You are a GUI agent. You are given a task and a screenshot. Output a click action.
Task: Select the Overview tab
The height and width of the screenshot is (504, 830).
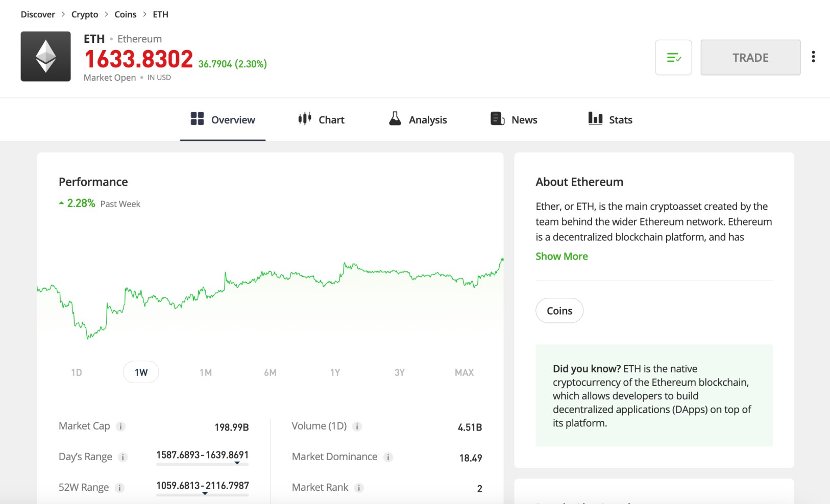[223, 120]
